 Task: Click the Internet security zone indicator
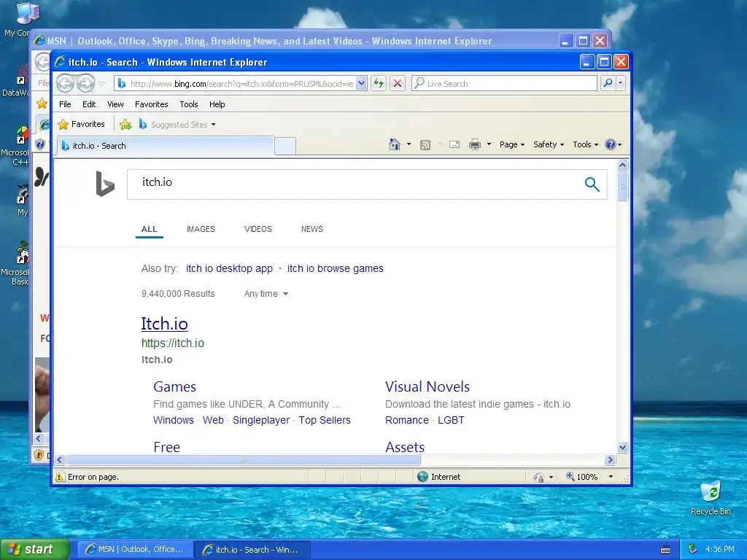pos(438,477)
